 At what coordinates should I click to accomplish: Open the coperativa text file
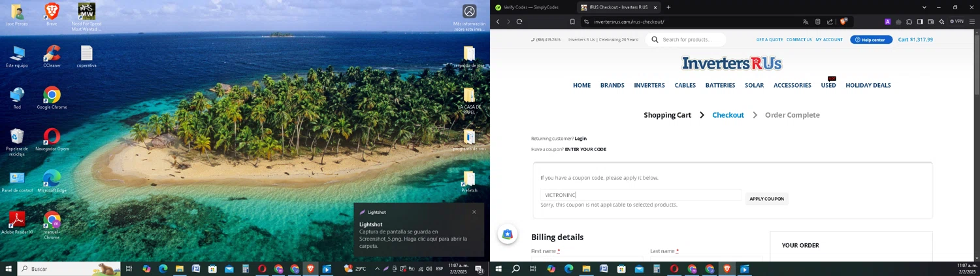point(86,56)
